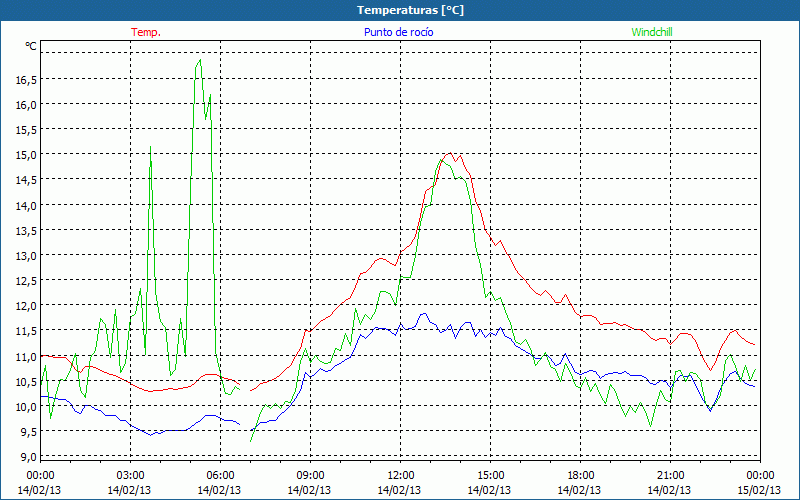Click the 18:00 time label

(x=580, y=475)
